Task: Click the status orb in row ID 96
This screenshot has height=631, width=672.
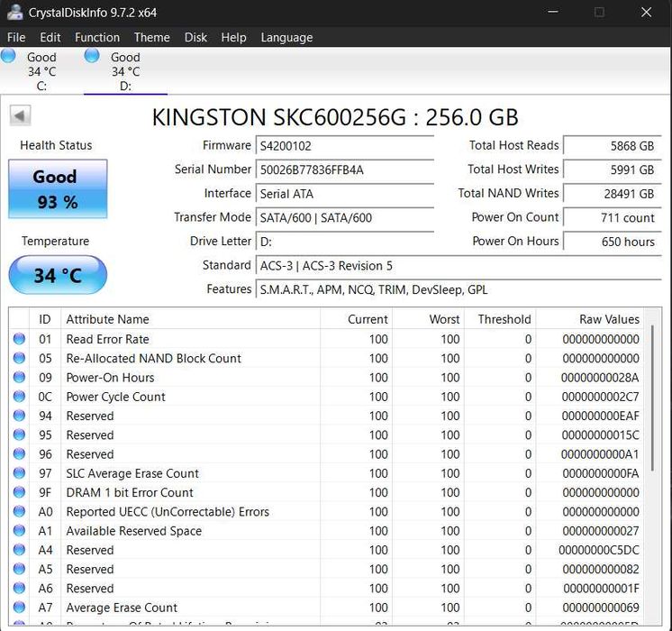Action: pyautogui.click(x=19, y=453)
